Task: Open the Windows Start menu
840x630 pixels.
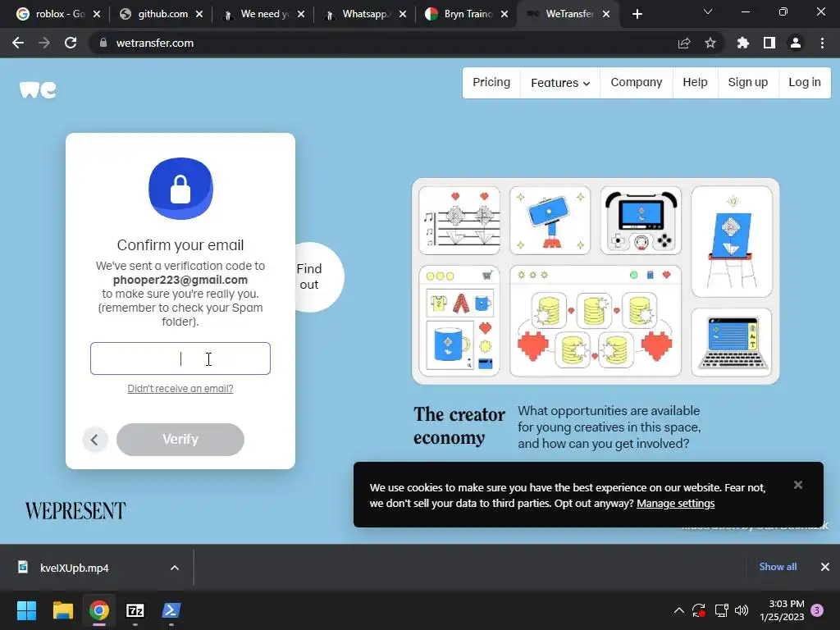Action: 26,610
